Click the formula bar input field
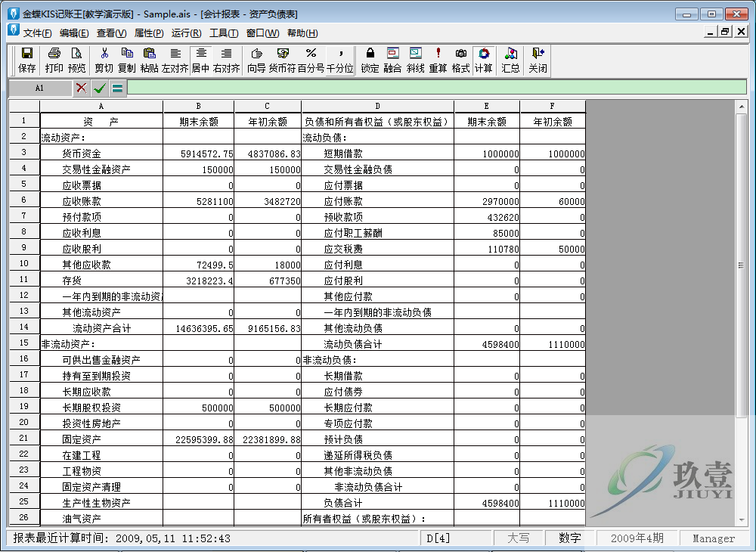Screen dimensions: 756x552 437,88
